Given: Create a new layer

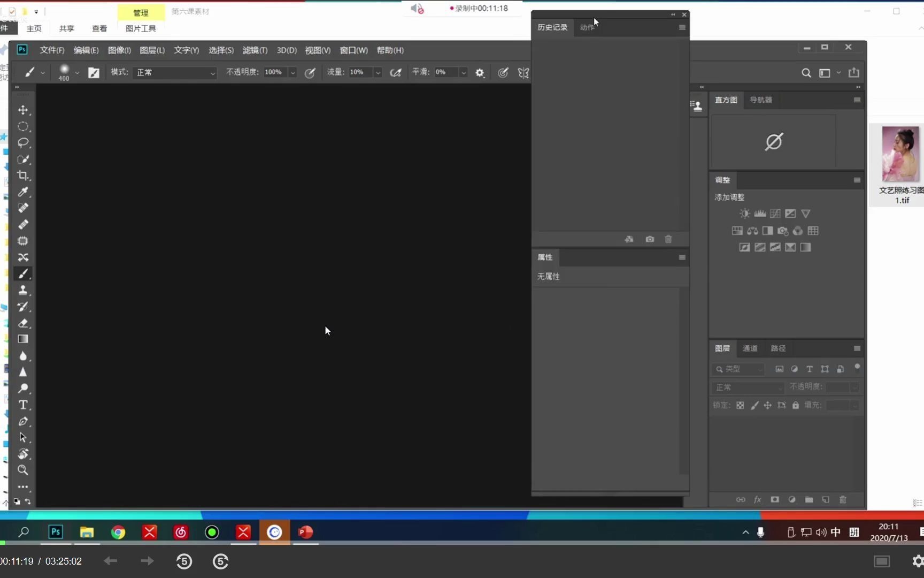Looking at the screenshot, I should 826,499.
